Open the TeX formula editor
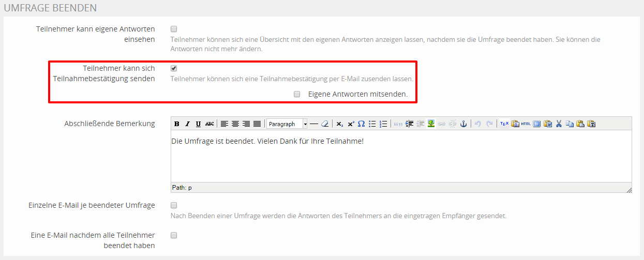Image resolution: width=644 pixels, height=260 pixels. click(x=504, y=124)
